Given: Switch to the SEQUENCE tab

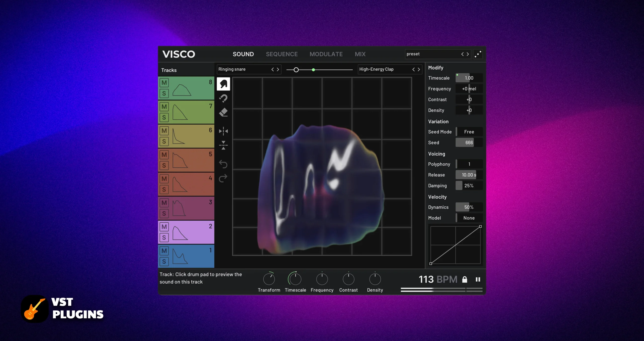Looking at the screenshot, I should click(282, 54).
